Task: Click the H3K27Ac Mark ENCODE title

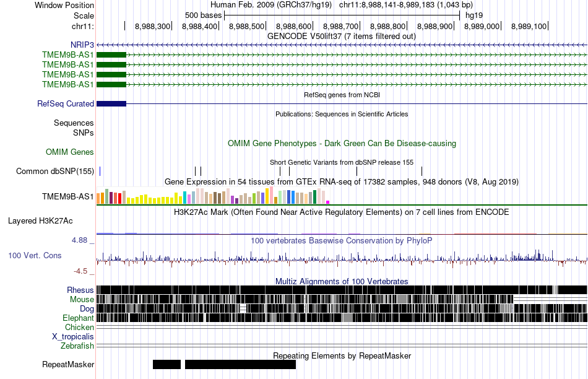Action: (x=342, y=212)
